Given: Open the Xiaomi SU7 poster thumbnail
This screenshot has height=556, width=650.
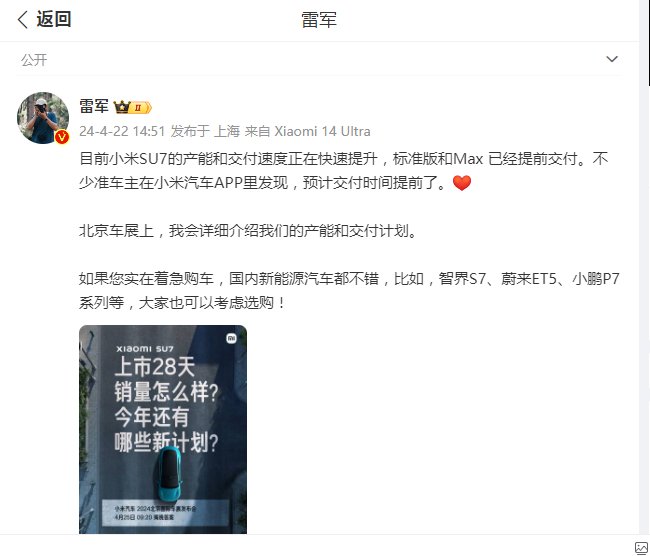Looking at the screenshot, I should (x=163, y=429).
